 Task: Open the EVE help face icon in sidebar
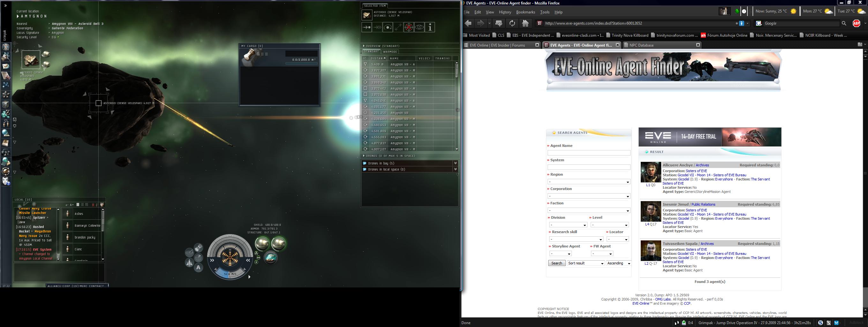coord(6,181)
